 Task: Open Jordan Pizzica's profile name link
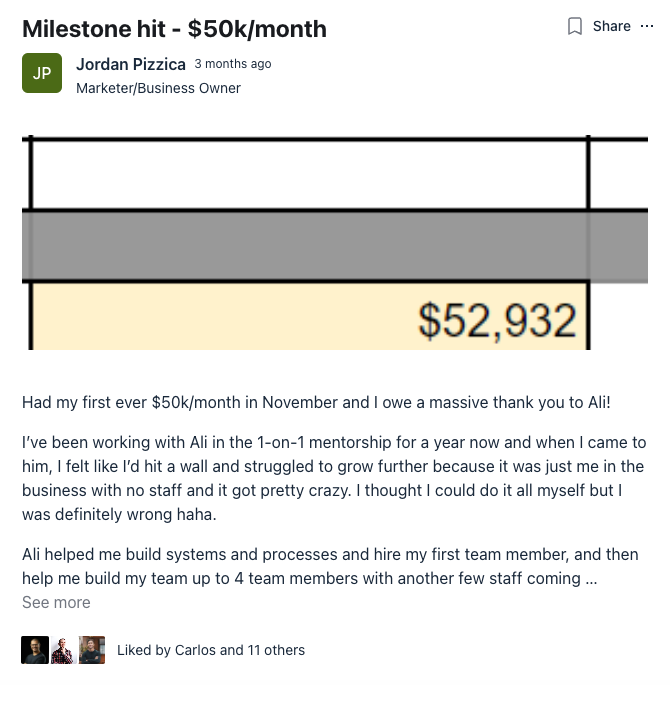coord(131,64)
